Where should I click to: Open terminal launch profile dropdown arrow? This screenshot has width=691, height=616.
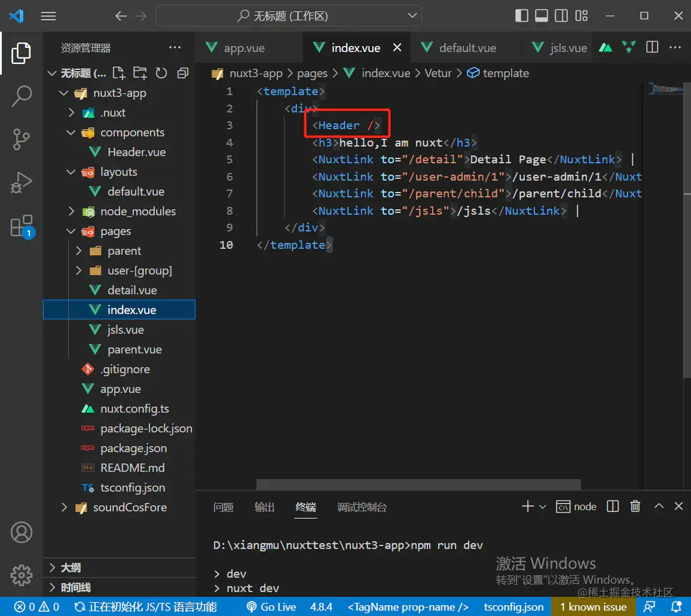click(x=543, y=507)
